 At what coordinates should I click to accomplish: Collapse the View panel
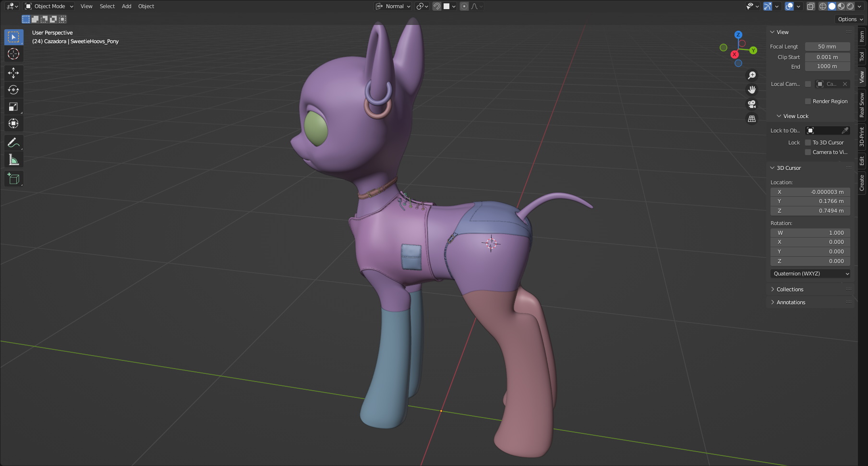[x=772, y=32]
